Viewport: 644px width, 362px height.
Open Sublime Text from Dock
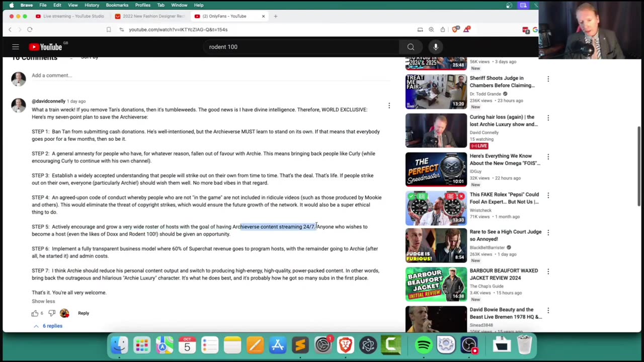pyautogui.click(x=300, y=345)
